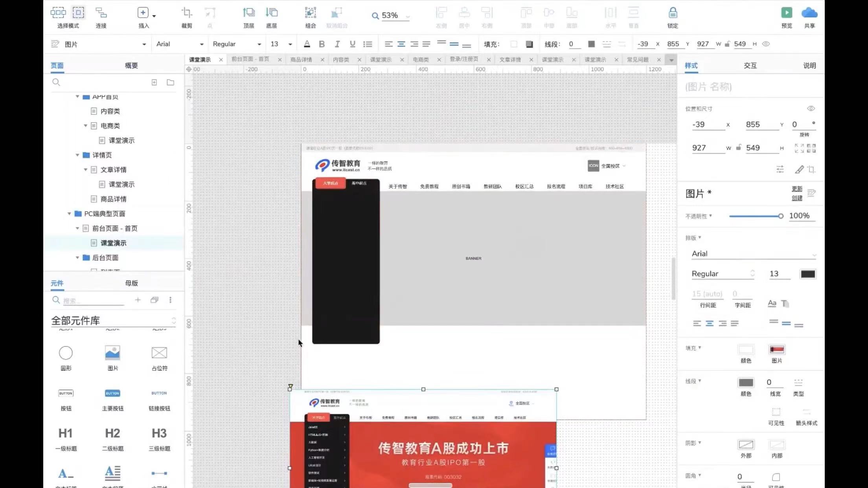Click the font color swatch in typography section
The height and width of the screenshot is (488, 868).
click(x=807, y=274)
